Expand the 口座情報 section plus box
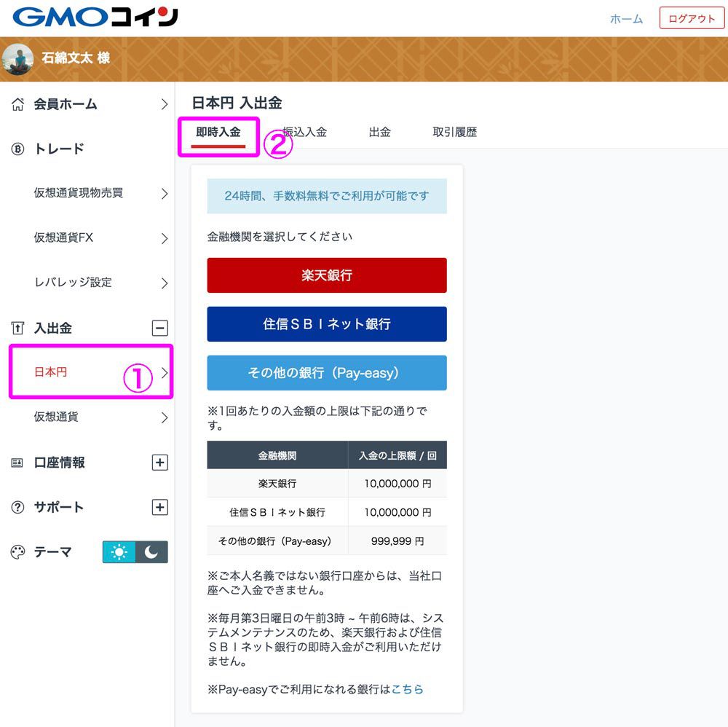 pyautogui.click(x=159, y=463)
